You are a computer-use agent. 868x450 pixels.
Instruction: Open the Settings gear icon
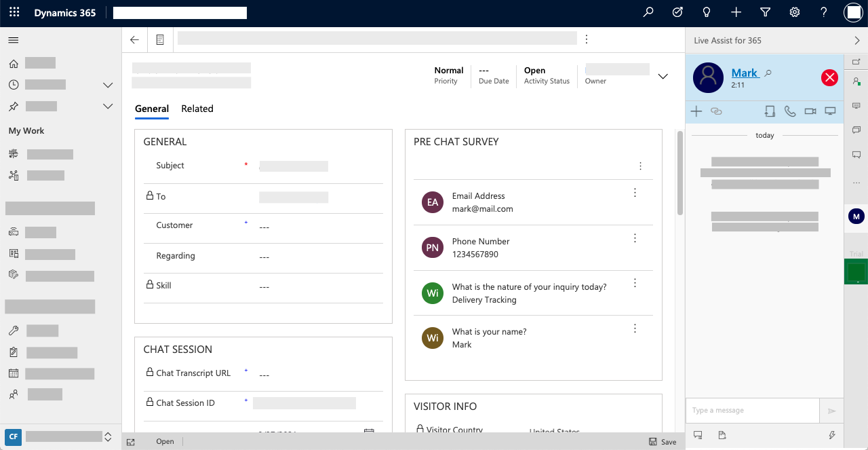(795, 12)
